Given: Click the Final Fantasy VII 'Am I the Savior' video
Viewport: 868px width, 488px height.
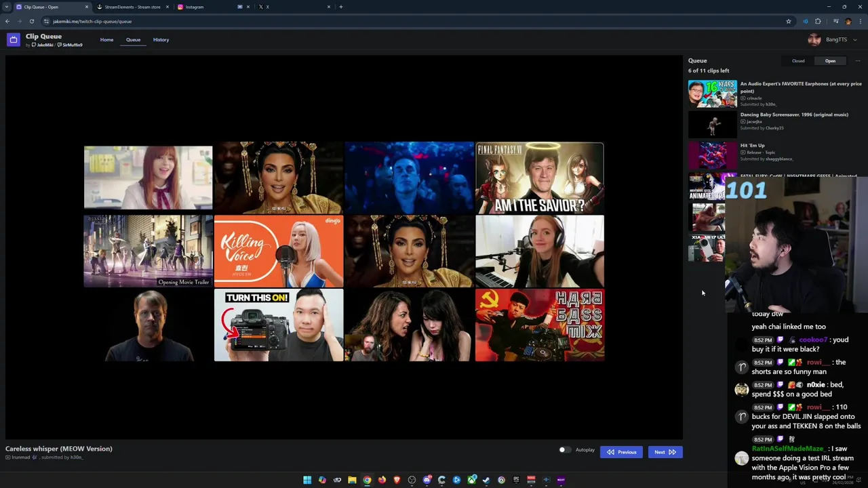Looking at the screenshot, I should pos(540,178).
